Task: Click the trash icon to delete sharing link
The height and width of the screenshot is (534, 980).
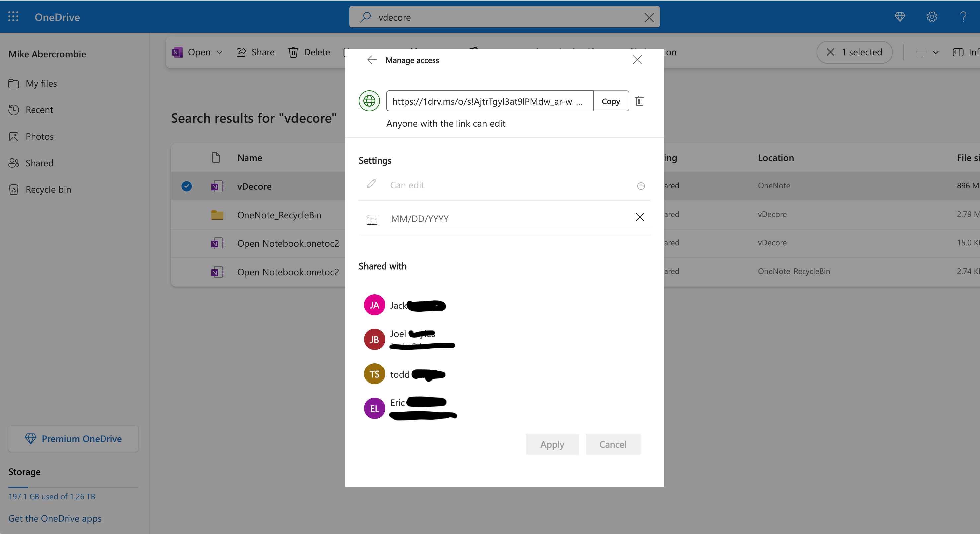Action: (639, 101)
